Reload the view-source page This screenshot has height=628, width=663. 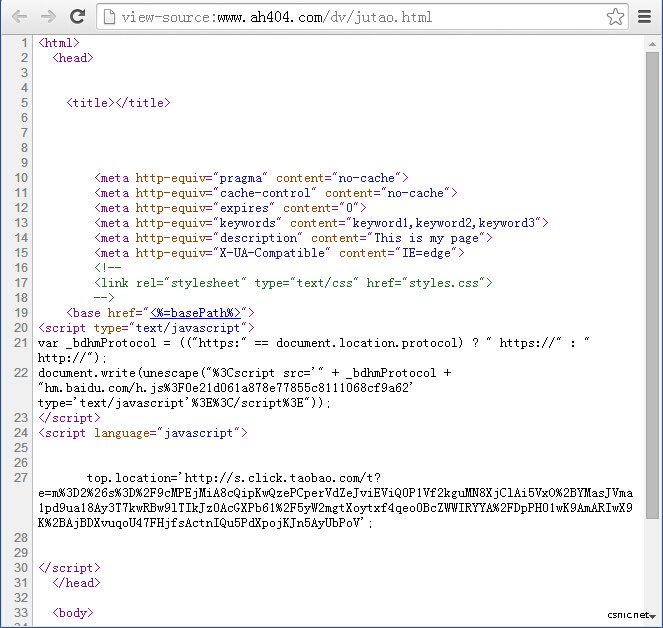77,16
